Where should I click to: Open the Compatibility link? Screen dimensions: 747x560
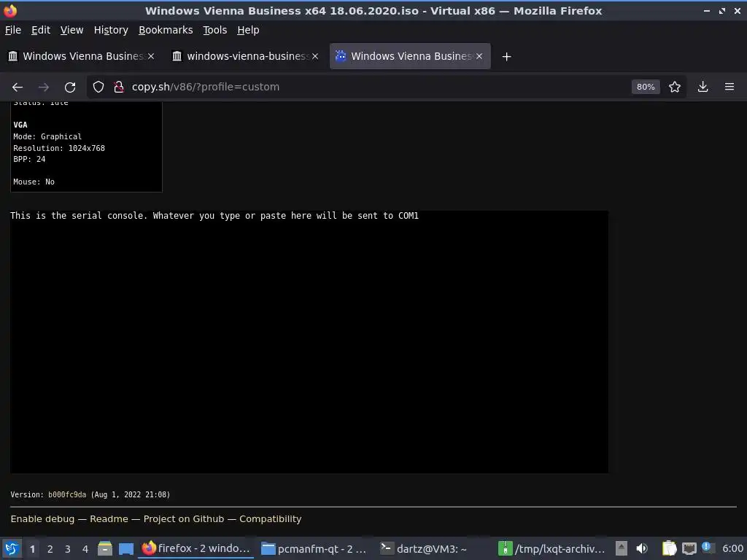pyautogui.click(x=271, y=519)
